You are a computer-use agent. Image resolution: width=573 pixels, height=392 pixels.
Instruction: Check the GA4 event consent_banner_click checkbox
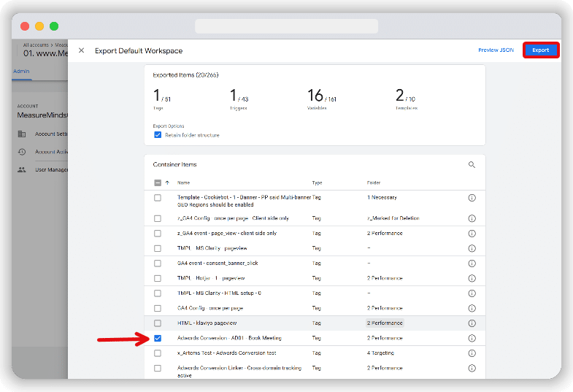coord(158,264)
